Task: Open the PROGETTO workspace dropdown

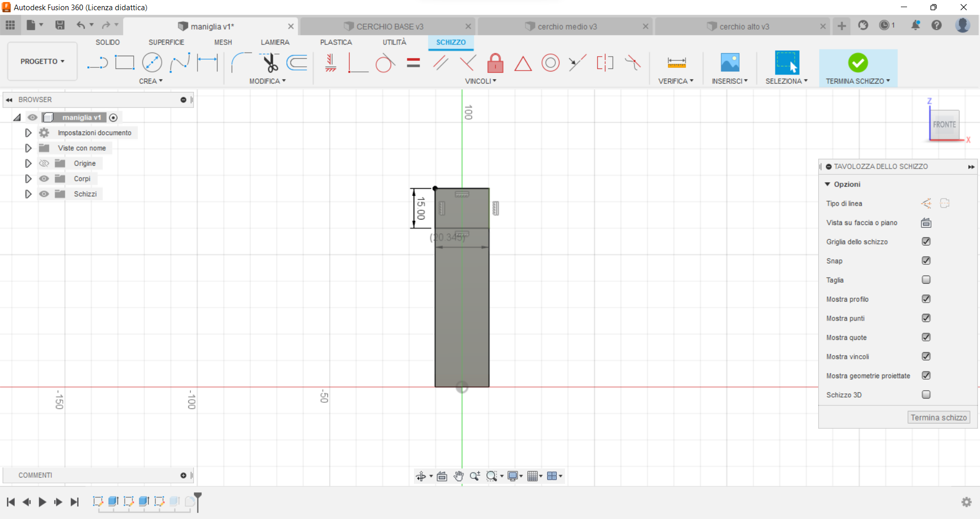Action: pos(42,61)
